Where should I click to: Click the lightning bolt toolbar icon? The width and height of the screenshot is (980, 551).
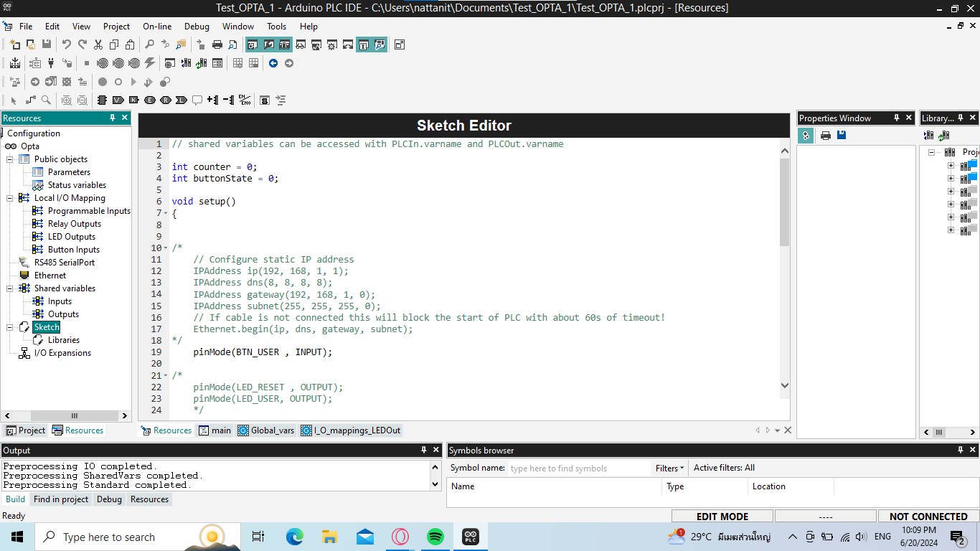[149, 63]
